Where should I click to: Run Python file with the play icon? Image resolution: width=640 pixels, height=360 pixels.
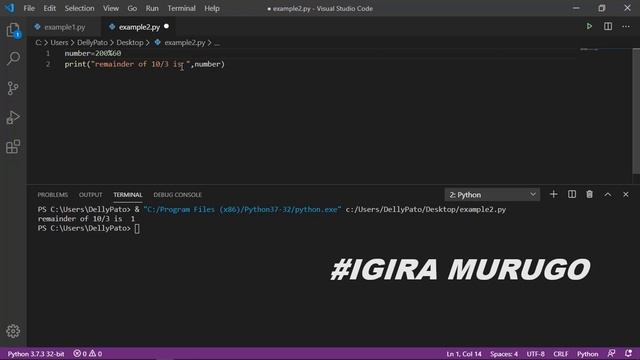pyautogui.click(x=589, y=27)
